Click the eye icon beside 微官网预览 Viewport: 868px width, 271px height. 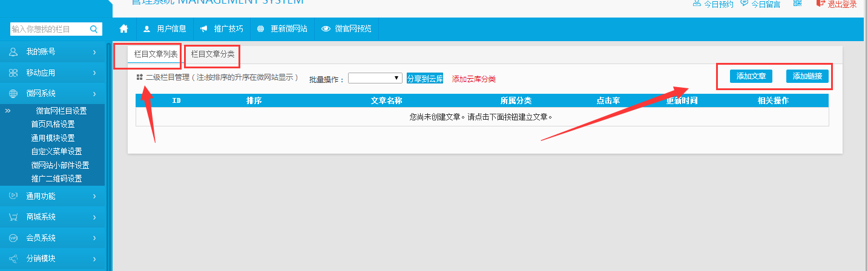click(326, 28)
